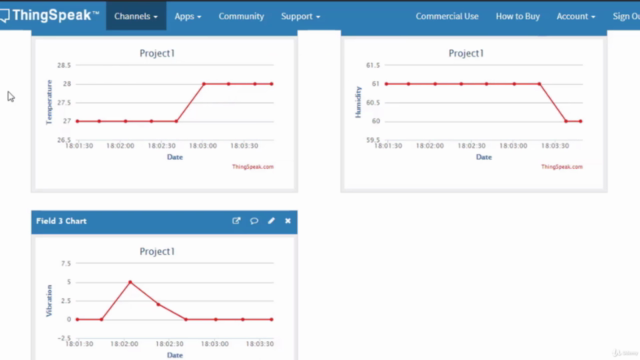Click the Vibration y-axis label
The width and height of the screenshot is (640, 360).
point(49,300)
